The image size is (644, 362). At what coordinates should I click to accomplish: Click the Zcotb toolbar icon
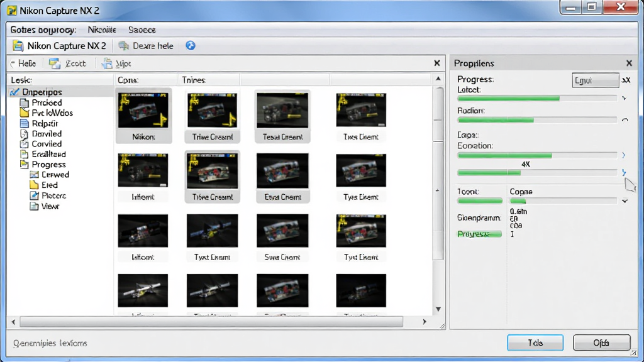55,63
